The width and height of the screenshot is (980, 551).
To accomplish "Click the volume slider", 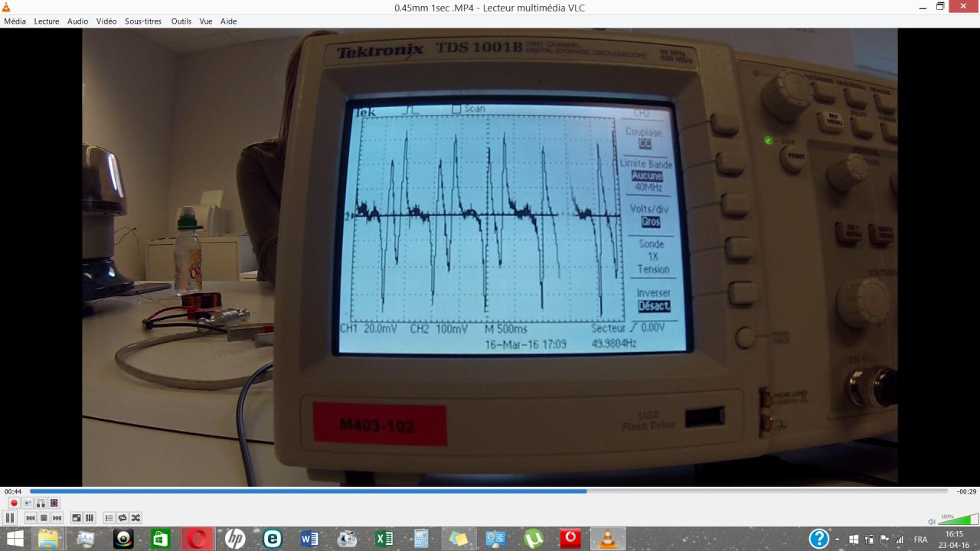I will [959, 520].
